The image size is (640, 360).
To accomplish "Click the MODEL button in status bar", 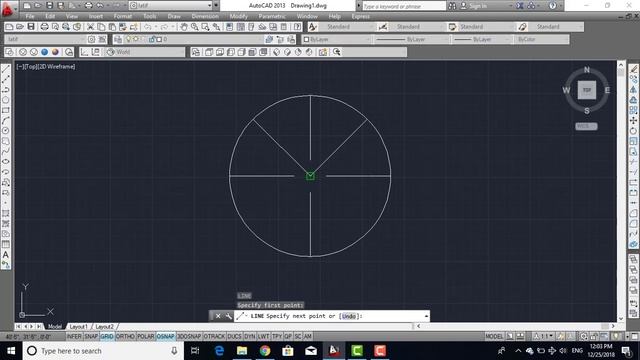I will [x=494, y=336].
